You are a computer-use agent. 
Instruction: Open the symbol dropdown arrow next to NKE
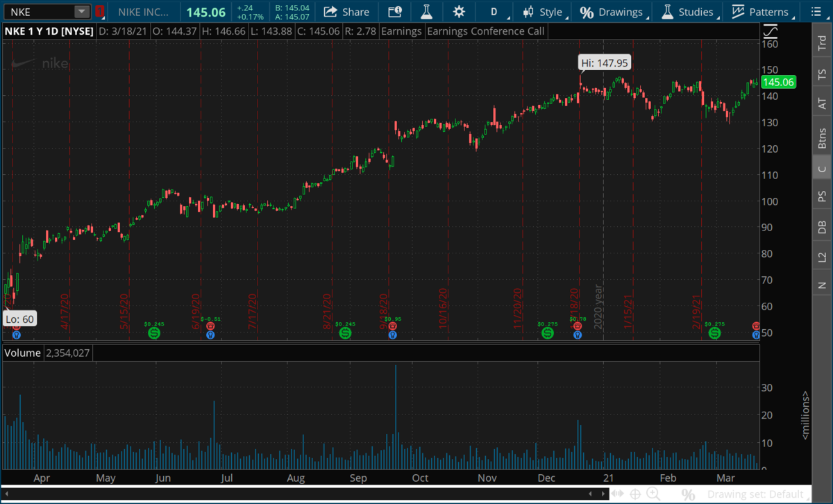click(x=82, y=12)
